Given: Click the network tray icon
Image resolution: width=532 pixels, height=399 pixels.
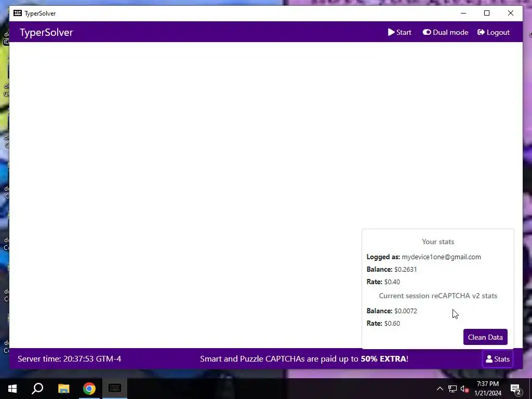Looking at the screenshot, I should (453, 389).
